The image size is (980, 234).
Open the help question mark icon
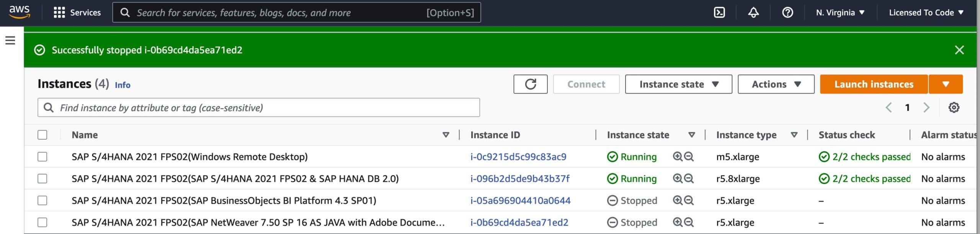787,13
